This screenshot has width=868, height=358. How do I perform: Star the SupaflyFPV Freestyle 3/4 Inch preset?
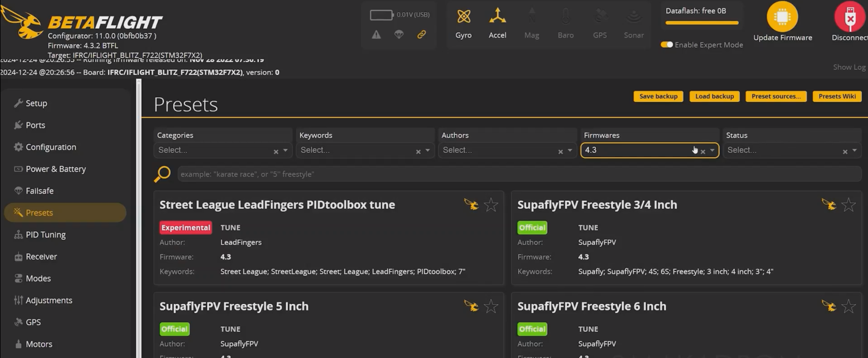pyautogui.click(x=848, y=205)
